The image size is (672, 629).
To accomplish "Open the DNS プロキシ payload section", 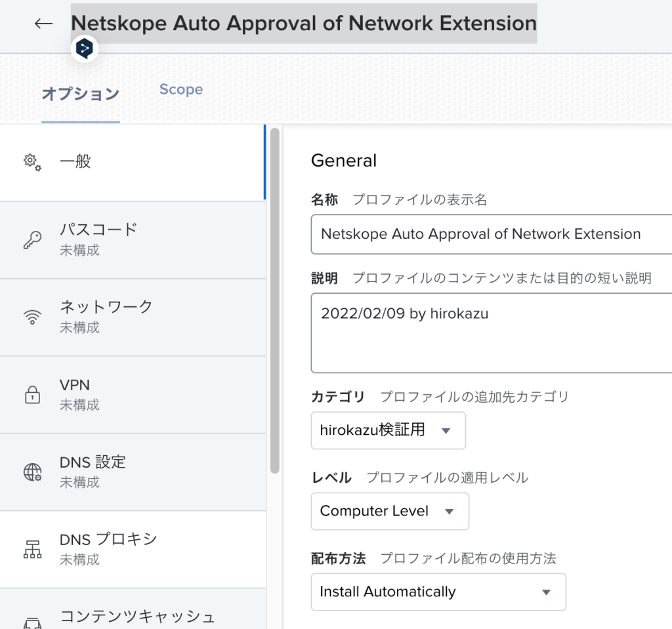I will pyautogui.click(x=133, y=549).
